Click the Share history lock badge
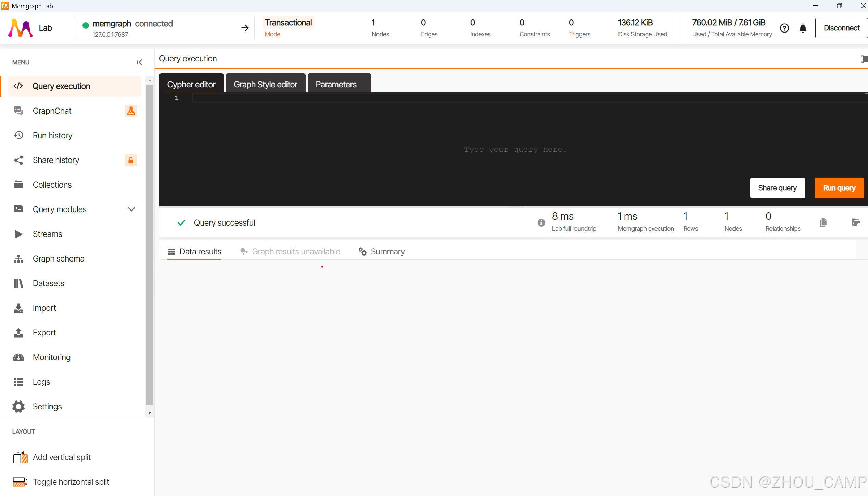868x496 pixels. pyautogui.click(x=131, y=160)
